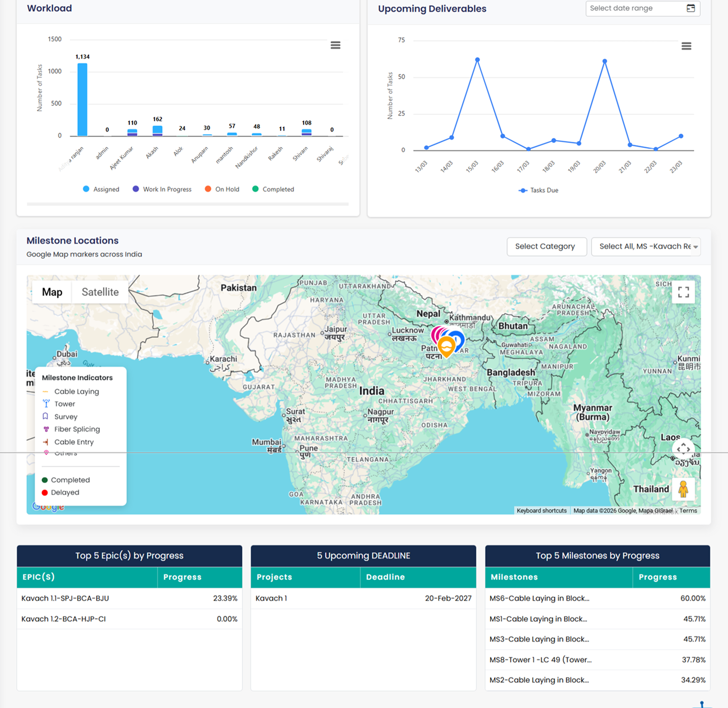Screen dimensions: 728x708
Task: Click the map camera controls icon
Action: coord(683,448)
